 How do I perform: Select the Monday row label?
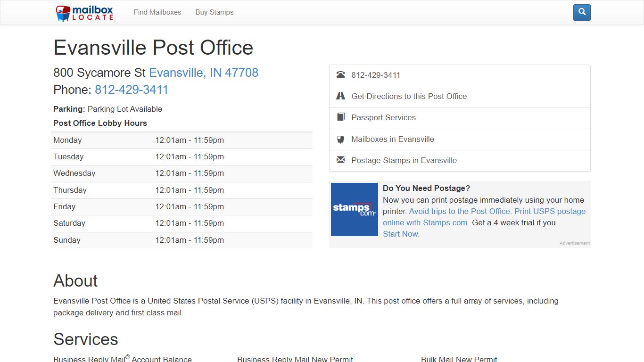point(67,140)
